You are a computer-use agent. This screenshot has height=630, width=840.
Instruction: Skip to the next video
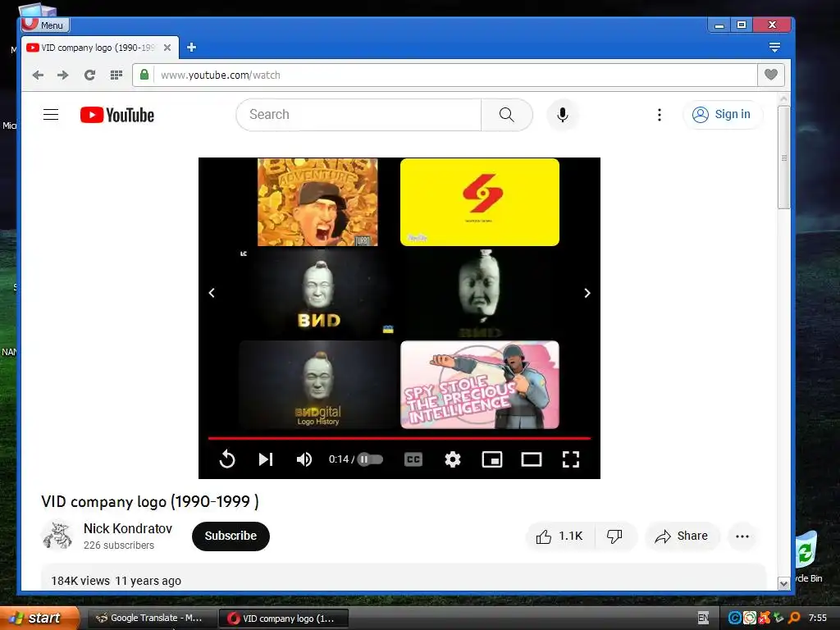pos(266,459)
